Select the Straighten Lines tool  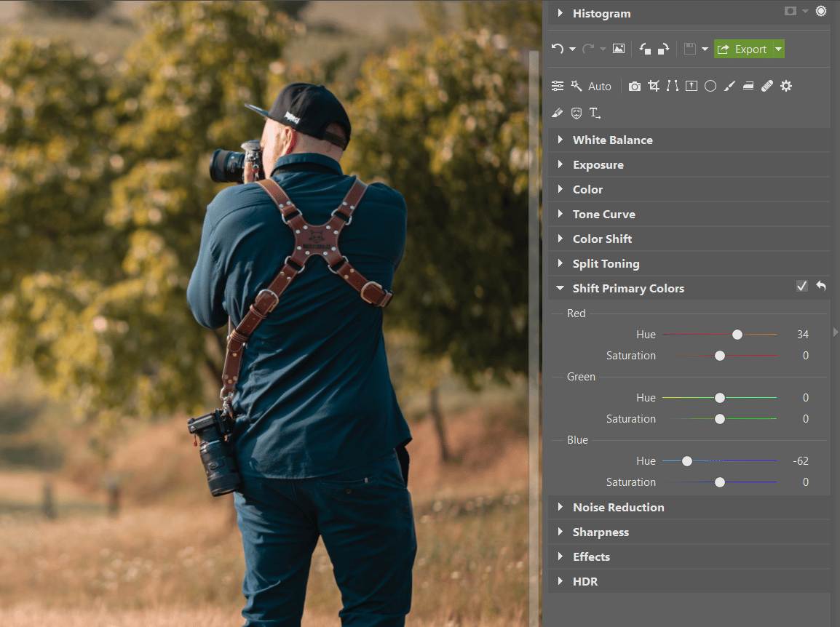tap(673, 86)
